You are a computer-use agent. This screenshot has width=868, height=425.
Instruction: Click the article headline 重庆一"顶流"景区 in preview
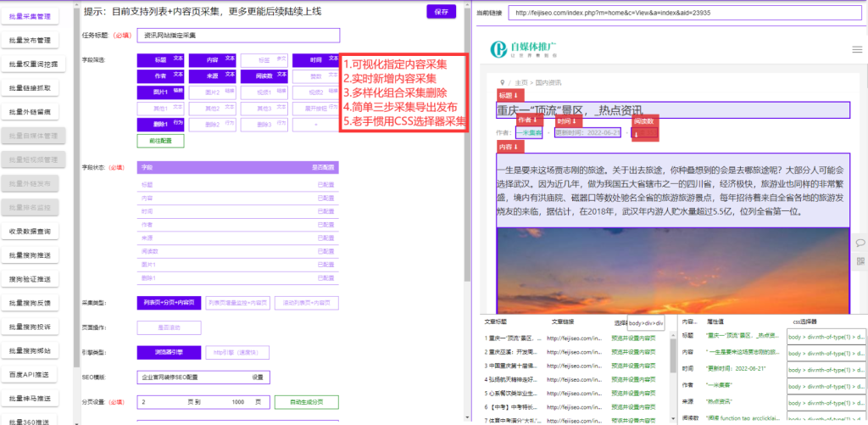(570, 110)
